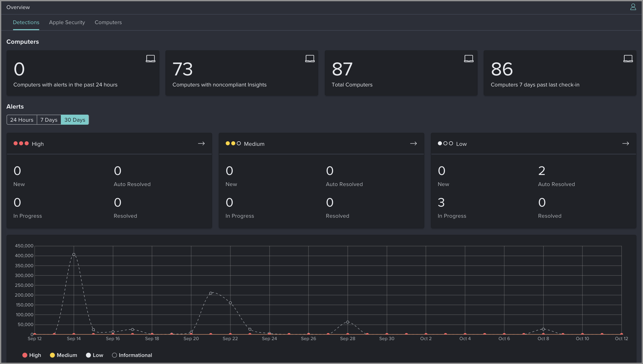Screen dimensions: 643x364
Task: Open High alerts via the arrow icon
Action: tap(201, 144)
